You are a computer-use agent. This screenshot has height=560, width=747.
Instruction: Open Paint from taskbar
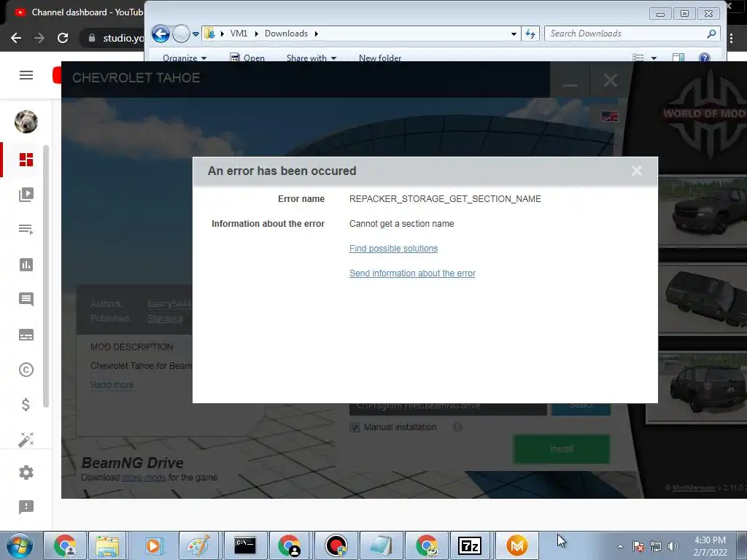click(198, 545)
